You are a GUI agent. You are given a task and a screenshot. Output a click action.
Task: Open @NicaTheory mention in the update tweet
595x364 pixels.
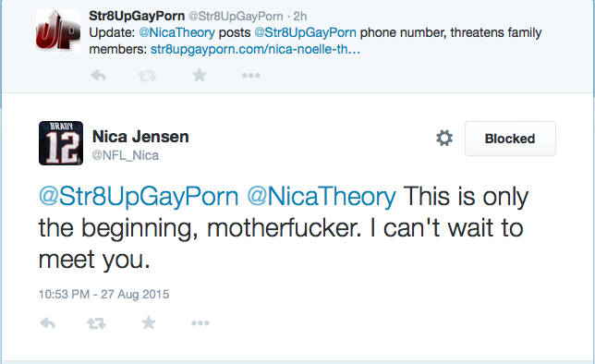(176, 32)
